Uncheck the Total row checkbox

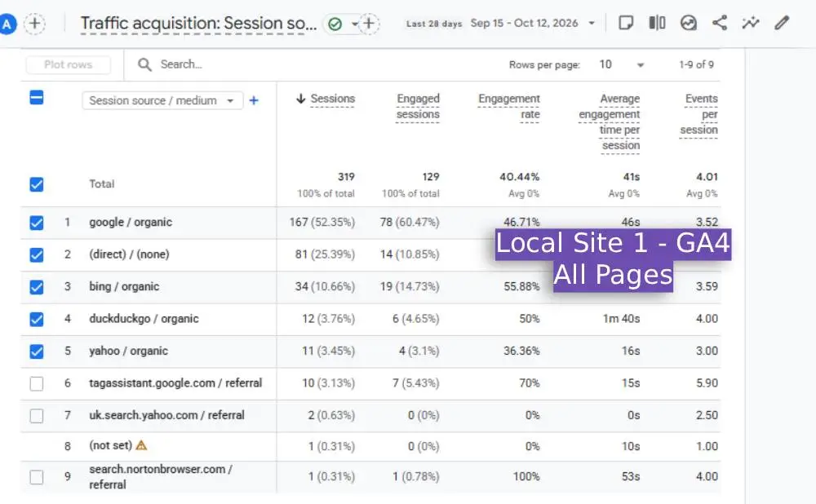click(37, 184)
